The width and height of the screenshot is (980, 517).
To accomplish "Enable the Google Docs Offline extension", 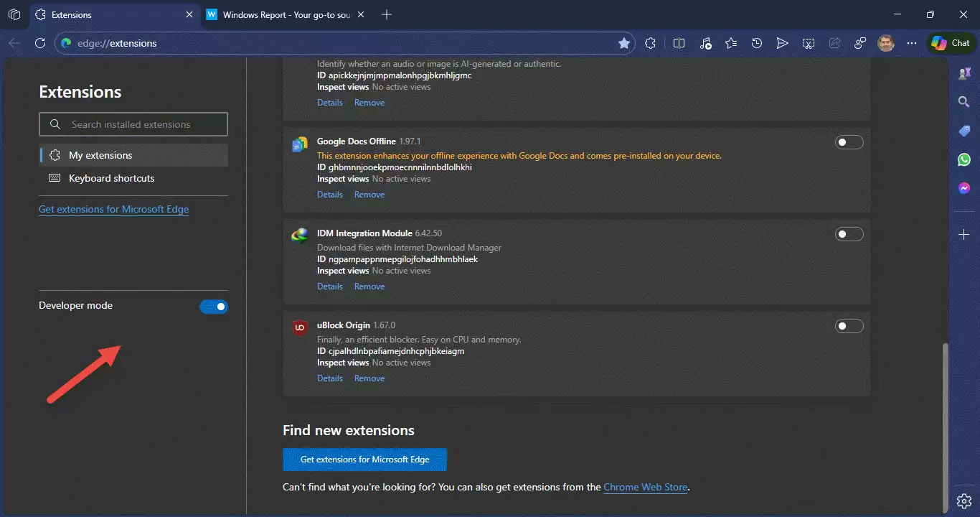I will click(849, 142).
